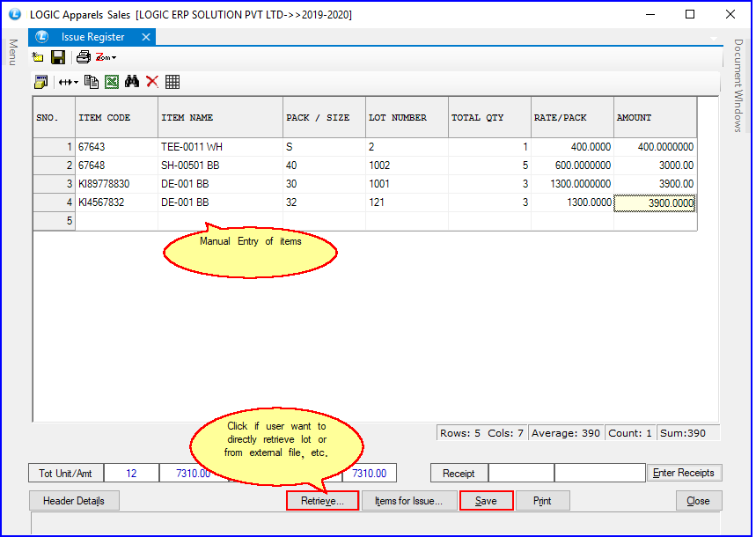This screenshot has width=756, height=537.
Task: Click the ITEM CODE column header
Action: coord(117,117)
